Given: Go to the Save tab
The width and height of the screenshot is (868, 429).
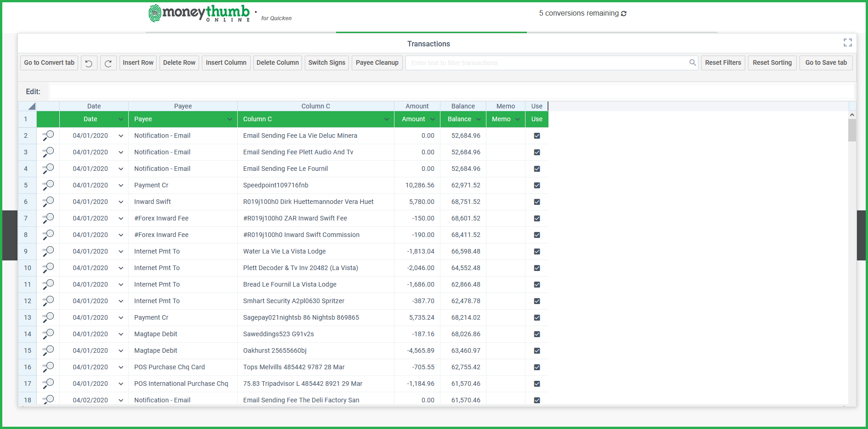Looking at the screenshot, I should click(x=826, y=62).
